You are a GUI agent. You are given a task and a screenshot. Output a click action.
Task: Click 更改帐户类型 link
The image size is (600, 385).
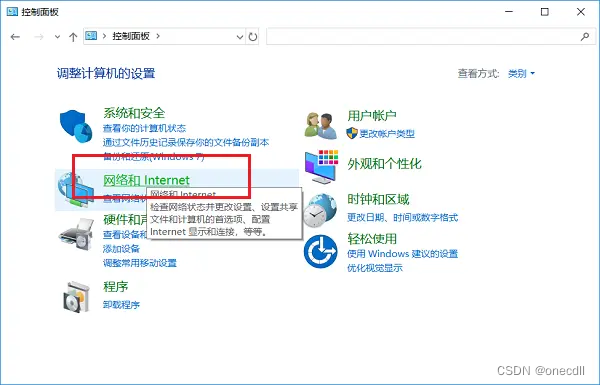click(x=387, y=134)
